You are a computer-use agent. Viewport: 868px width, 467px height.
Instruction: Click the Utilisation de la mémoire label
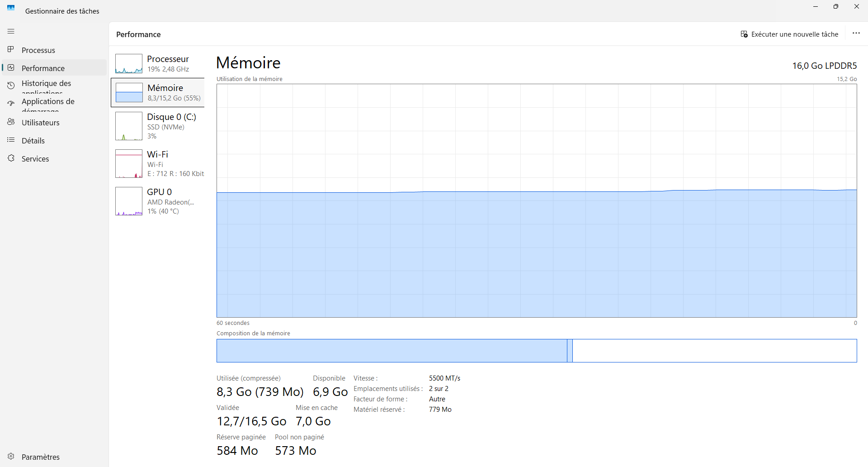[x=249, y=79]
